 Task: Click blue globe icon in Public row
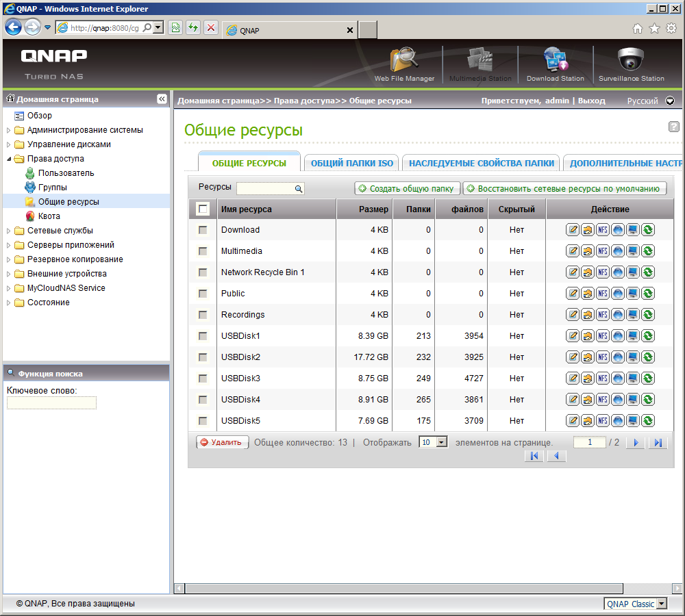[618, 294]
